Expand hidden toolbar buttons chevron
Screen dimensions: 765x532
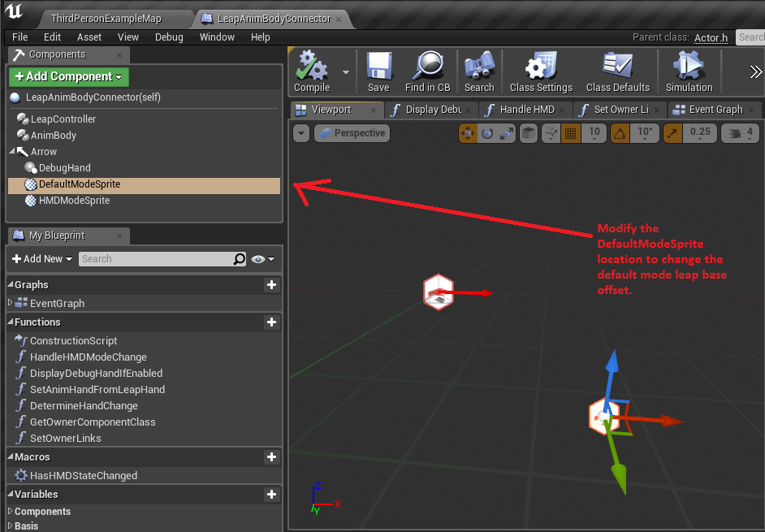point(756,72)
